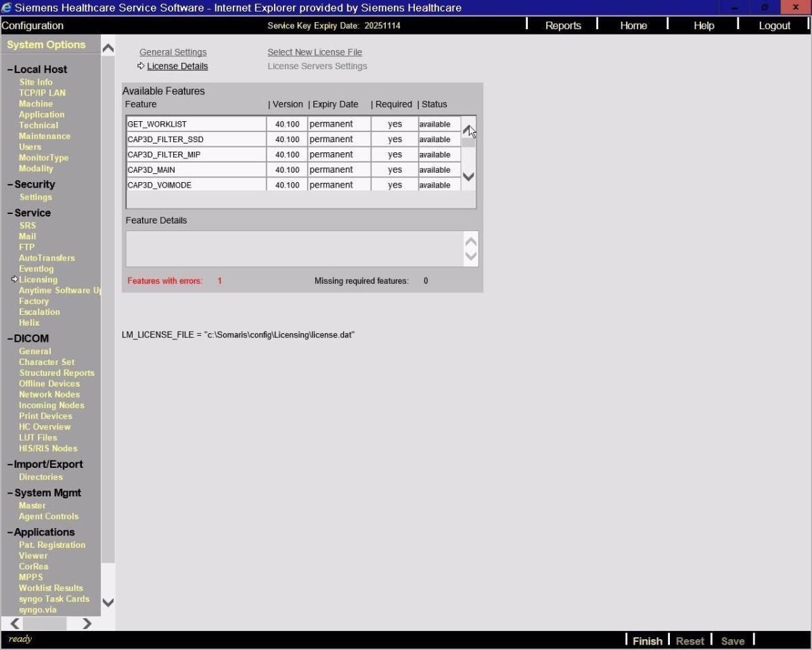This screenshot has width=812, height=650.
Task: Open syngo Task Cards item
Action: (x=54, y=599)
